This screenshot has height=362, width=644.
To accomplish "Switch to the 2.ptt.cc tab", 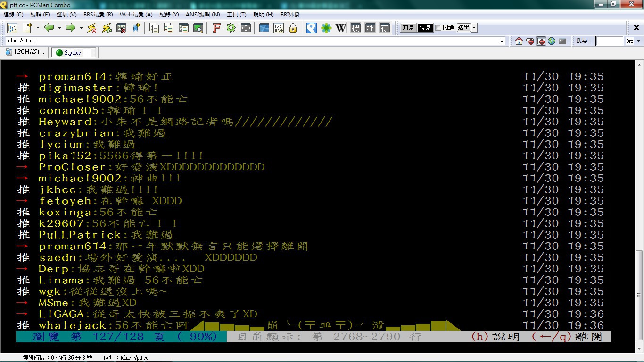I will click(74, 52).
